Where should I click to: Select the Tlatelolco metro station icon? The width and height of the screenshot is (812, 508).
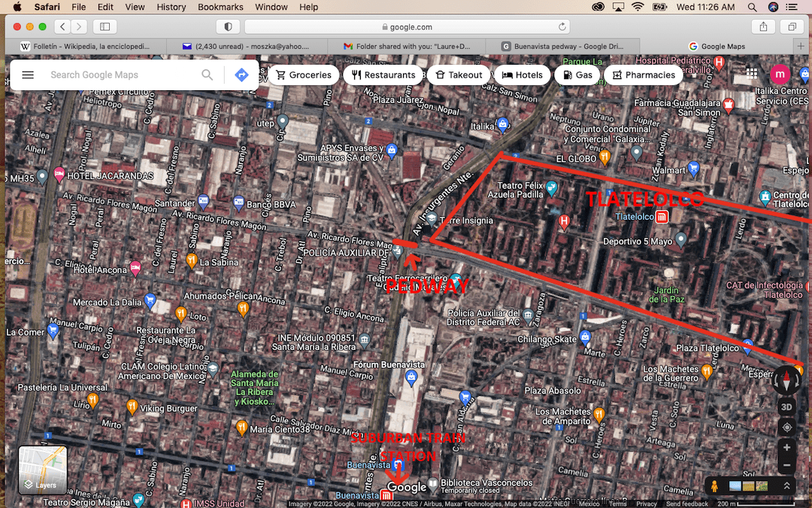[x=662, y=217]
